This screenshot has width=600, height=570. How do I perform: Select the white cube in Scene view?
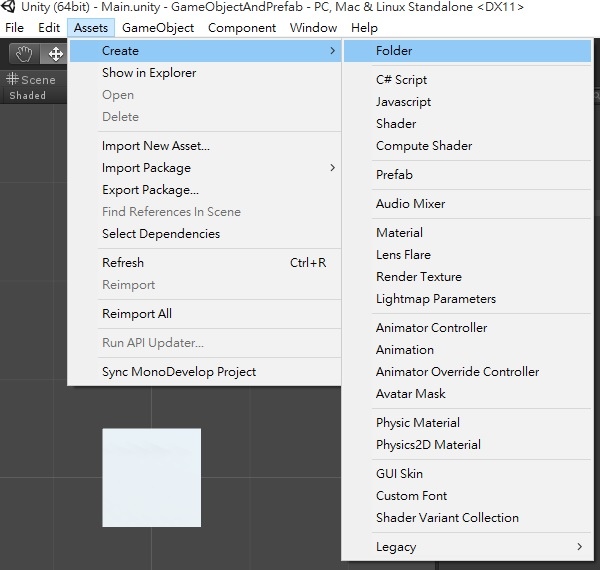(x=152, y=478)
